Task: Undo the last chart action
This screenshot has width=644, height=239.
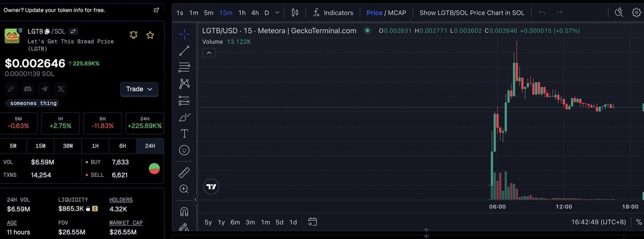Action: pyautogui.click(x=542, y=12)
